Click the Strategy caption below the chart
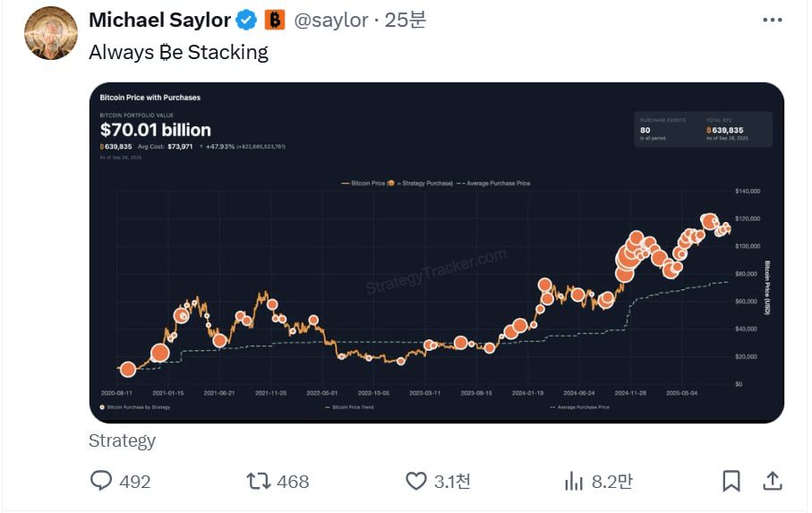Image resolution: width=812 pixels, height=513 pixels. coord(123,440)
